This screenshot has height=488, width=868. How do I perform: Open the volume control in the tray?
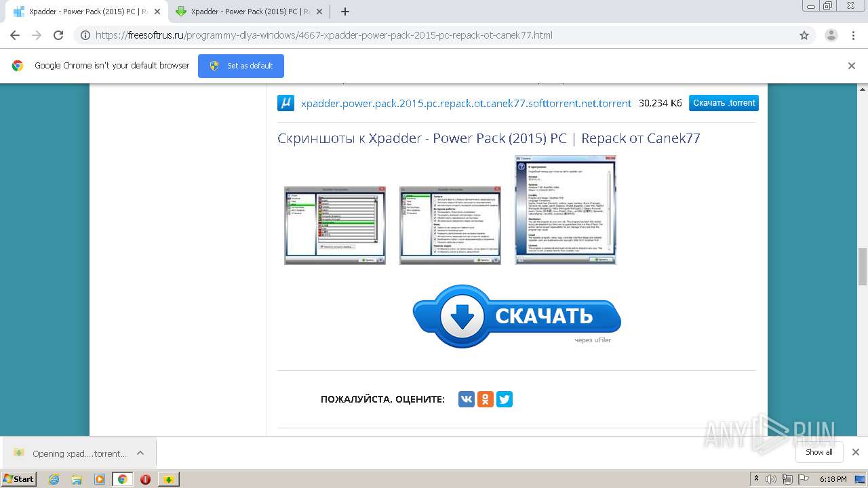pyautogui.click(x=771, y=479)
